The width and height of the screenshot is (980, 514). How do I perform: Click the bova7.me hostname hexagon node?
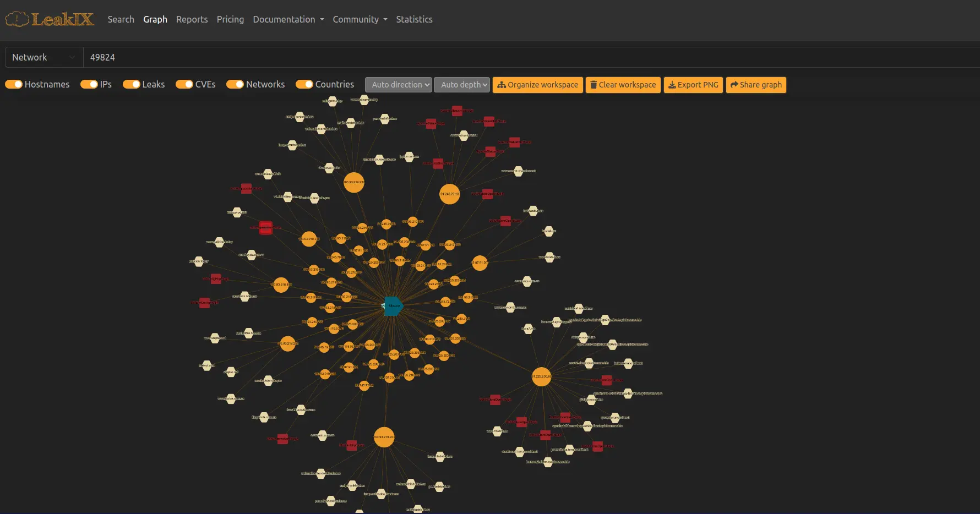point(529,329)
